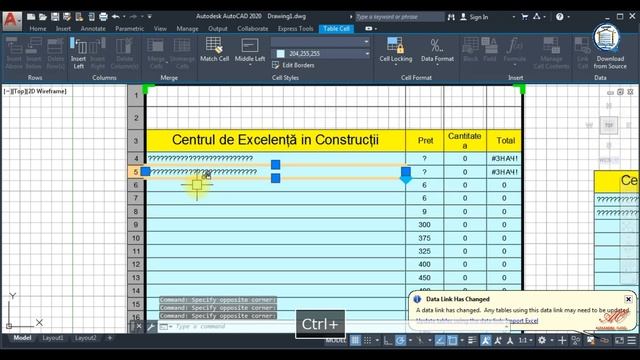The width and height of the screenshot is (640, 360).
Task: Click the Clean Screen icon in status bar
Action: pyautogui.click(x=619, y=340)
